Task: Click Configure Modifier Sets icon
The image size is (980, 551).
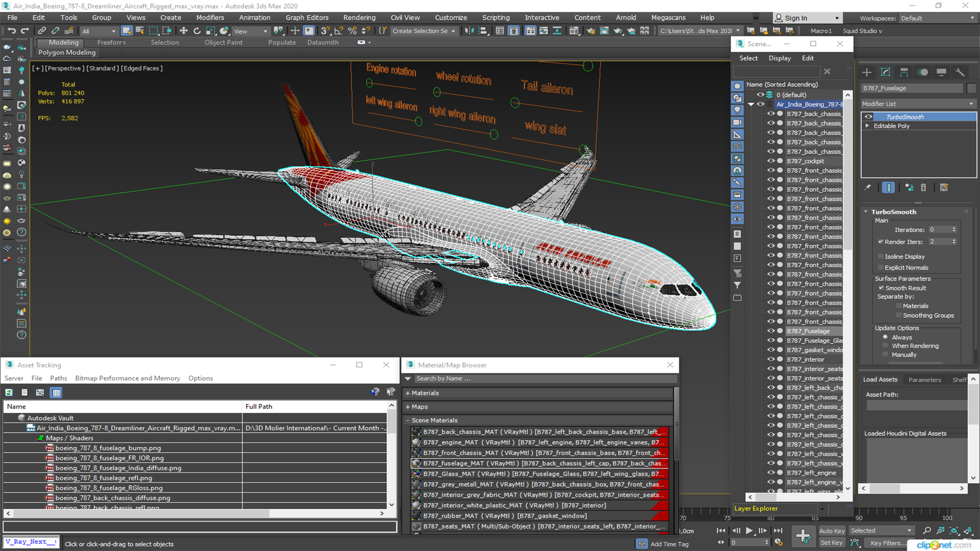Action: (x=944, y=188)
